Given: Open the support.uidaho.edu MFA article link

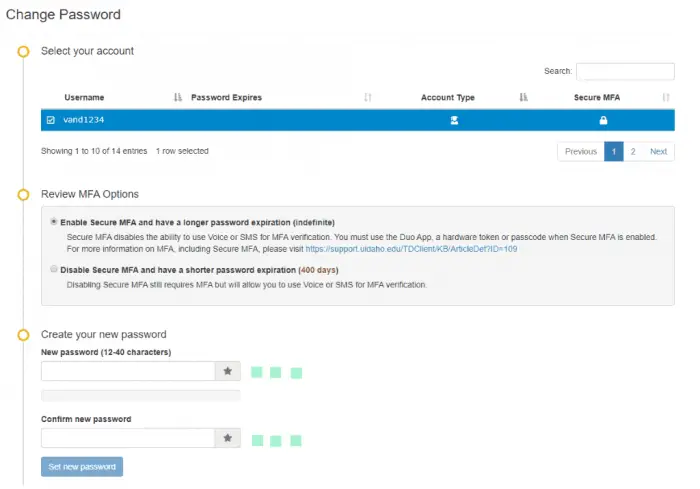Looking at the screenshot, I should pos(411,249).
